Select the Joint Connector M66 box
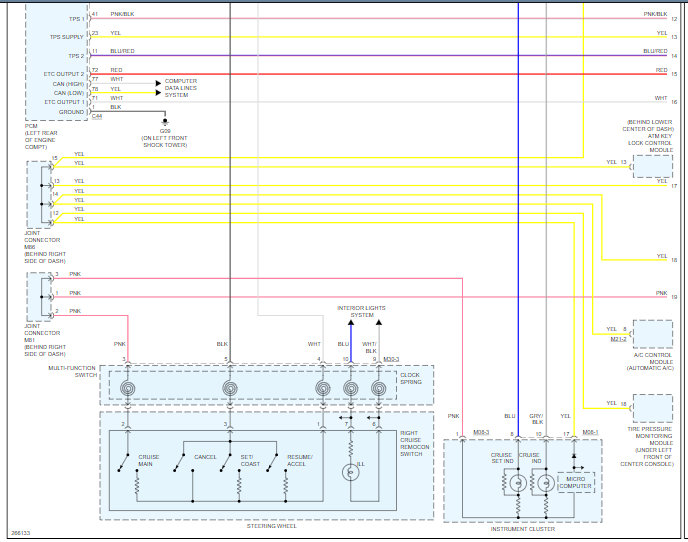 coord(39,194)
